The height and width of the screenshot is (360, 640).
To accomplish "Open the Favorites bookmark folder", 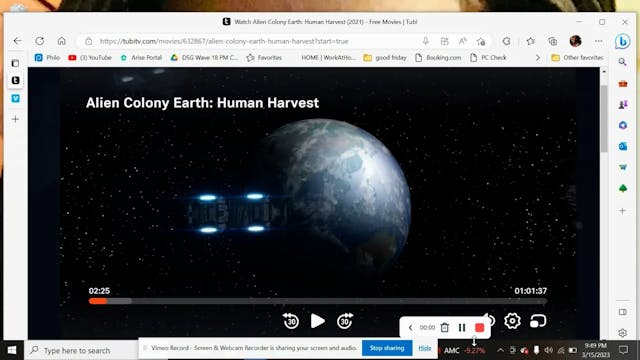I will point(264,58).
